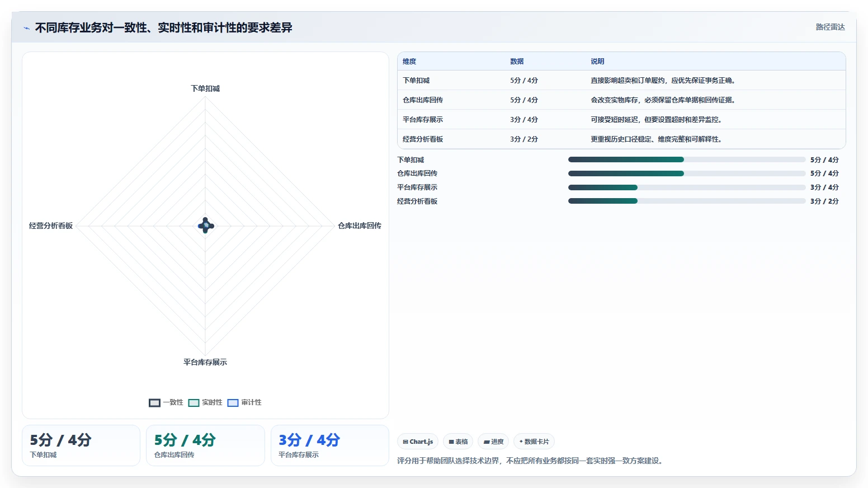Click the 说明 column header
Image resolution: width=868 pixels, height=488 pixels.
597,62
